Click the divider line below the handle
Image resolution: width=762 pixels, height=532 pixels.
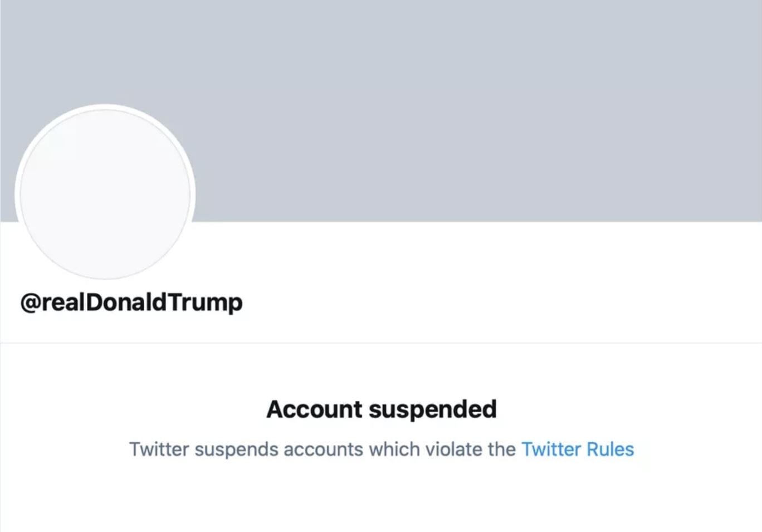(x=381, y=343)
